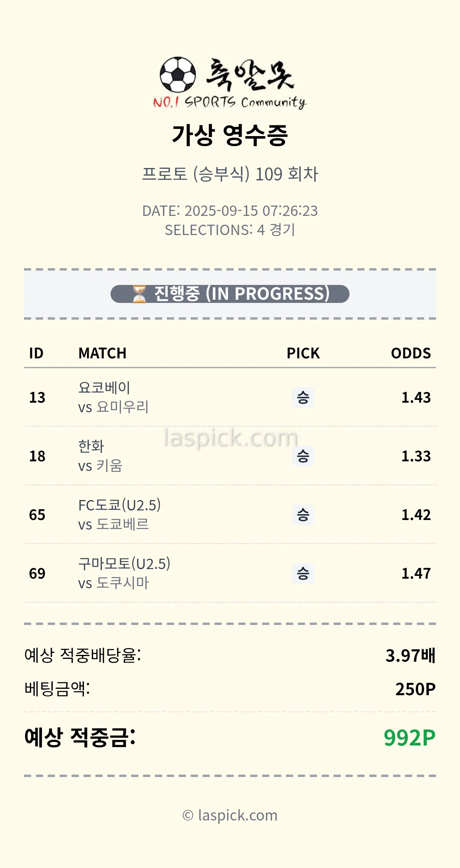The width and height of the screenshot is (460, 868).
Task: Select the 승 pick for match 65
Action: [303, 515]
